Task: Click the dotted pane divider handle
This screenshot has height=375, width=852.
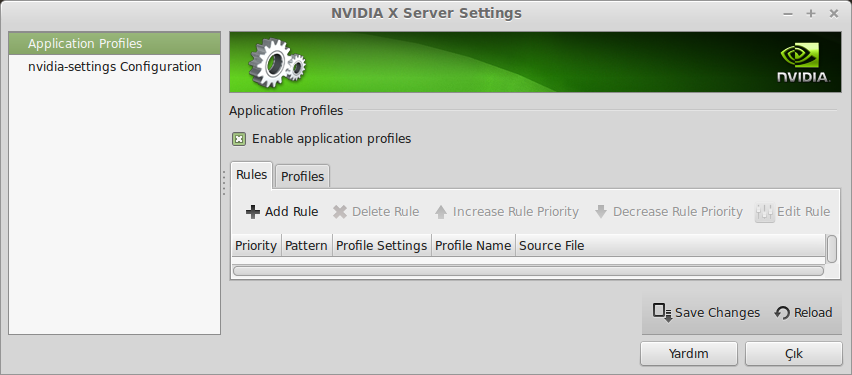Action: pyautogui.click(x=224, y=183)
